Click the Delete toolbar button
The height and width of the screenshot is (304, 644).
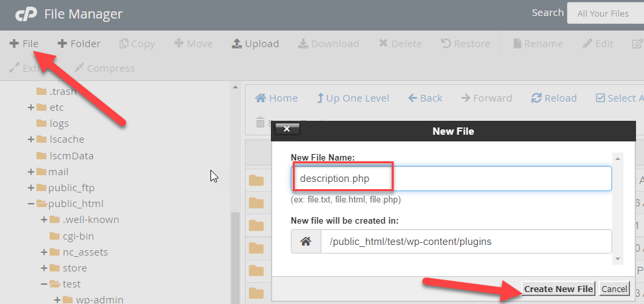[x=400, y=44]
